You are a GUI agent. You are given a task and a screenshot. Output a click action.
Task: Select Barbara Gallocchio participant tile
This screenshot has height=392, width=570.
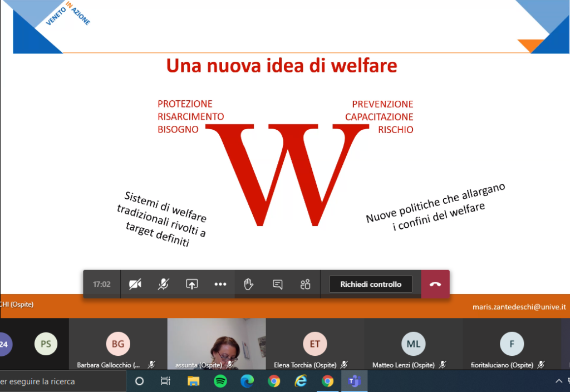118,344
